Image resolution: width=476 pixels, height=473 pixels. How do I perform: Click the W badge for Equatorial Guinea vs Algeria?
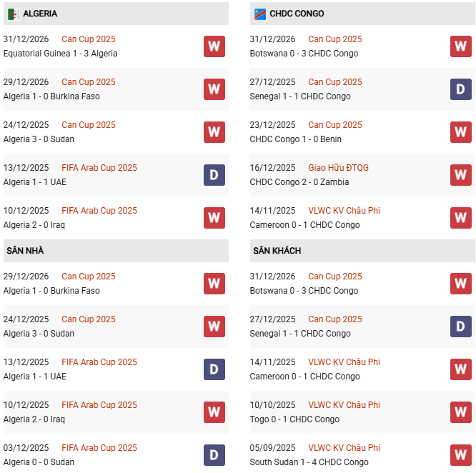[x=214, y=46]
